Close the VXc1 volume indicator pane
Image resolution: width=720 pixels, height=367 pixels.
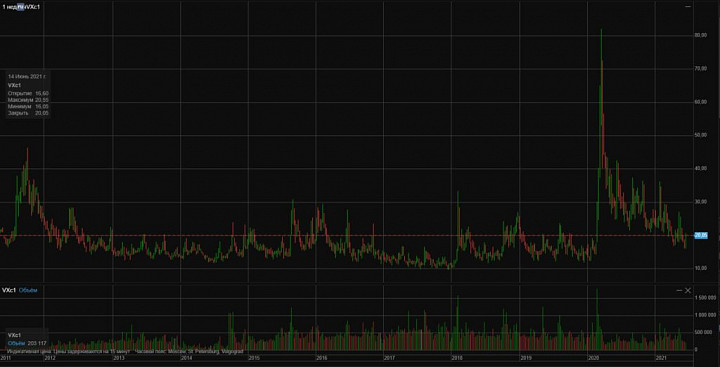point(688,291)
